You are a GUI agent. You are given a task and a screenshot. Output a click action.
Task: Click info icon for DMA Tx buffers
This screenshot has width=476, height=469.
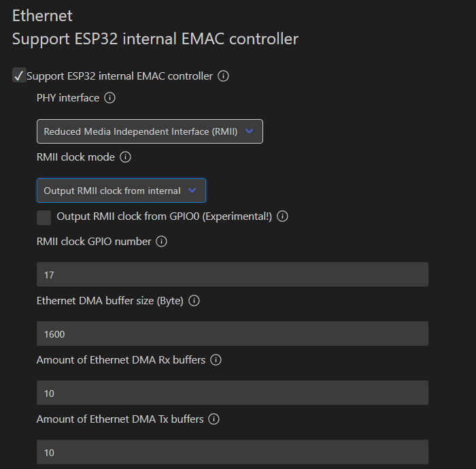pos(214,419)
